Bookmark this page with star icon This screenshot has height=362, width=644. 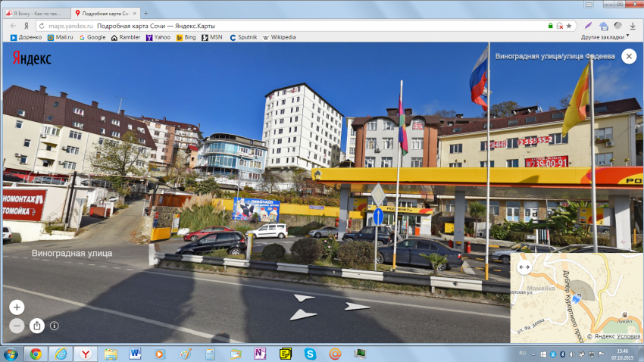click(569, 26)
